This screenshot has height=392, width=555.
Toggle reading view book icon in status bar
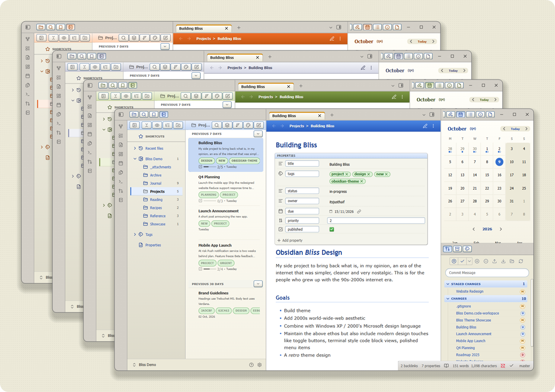coord(446,366)
